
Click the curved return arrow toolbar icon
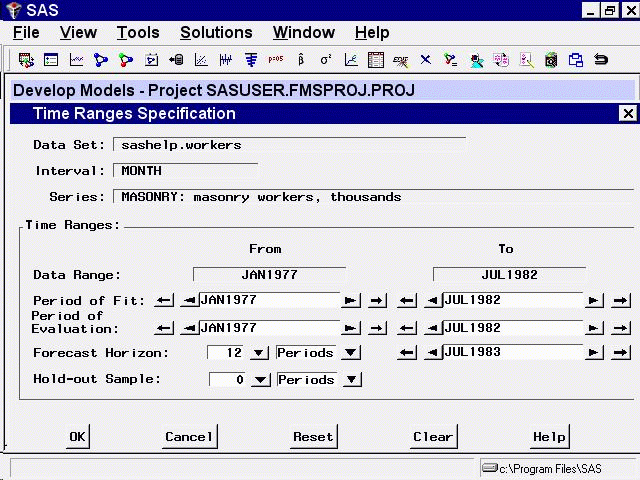pyautogui.click(x=601, y=60)
